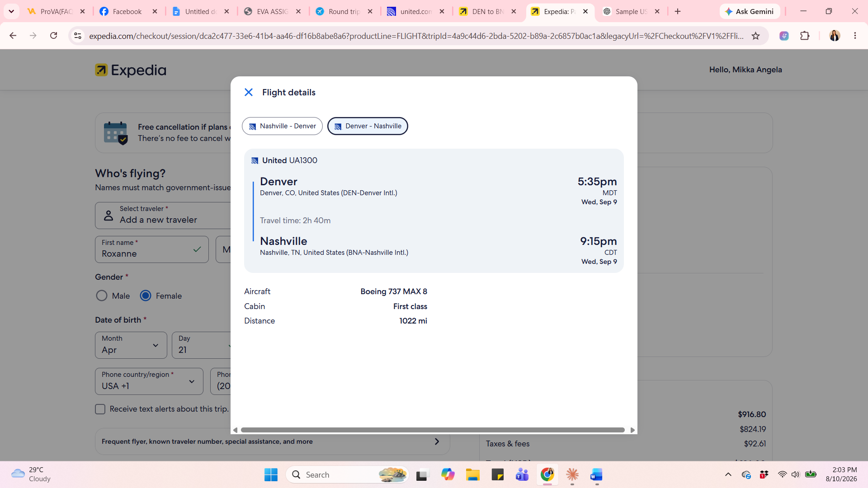
Task: Show hidden system tray icons
Action: [728, 474]
